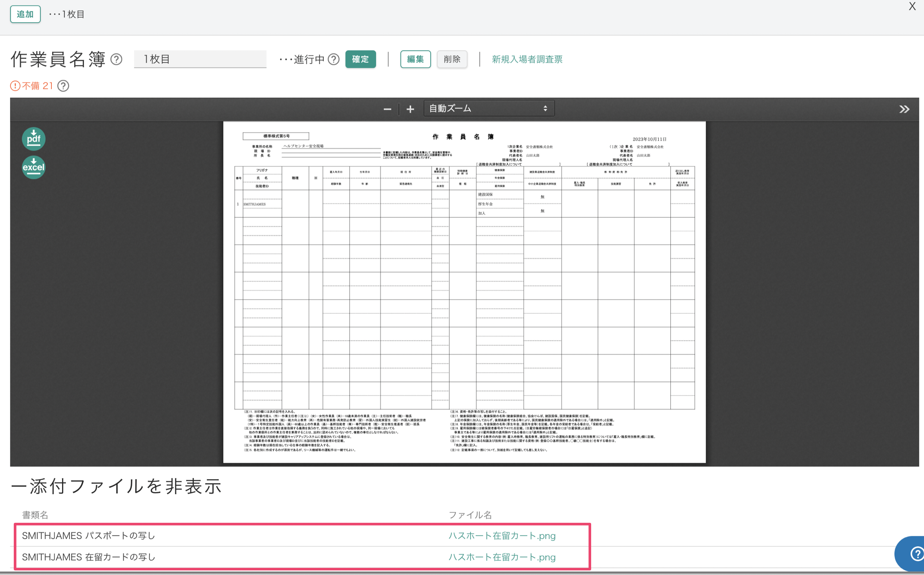Open the sidebar via double-chevron icon
This screenshot has width=924, height=575.
click(904, 109)
